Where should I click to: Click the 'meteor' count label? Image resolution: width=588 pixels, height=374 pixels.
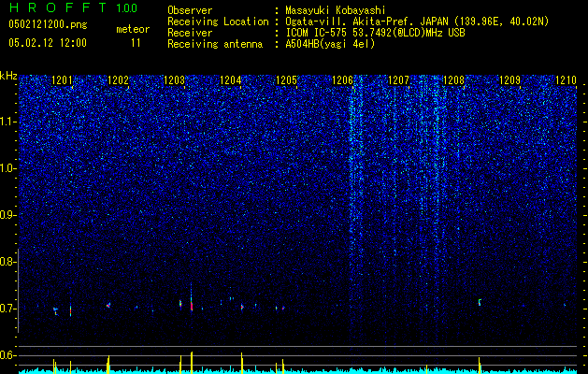[133, 29]
